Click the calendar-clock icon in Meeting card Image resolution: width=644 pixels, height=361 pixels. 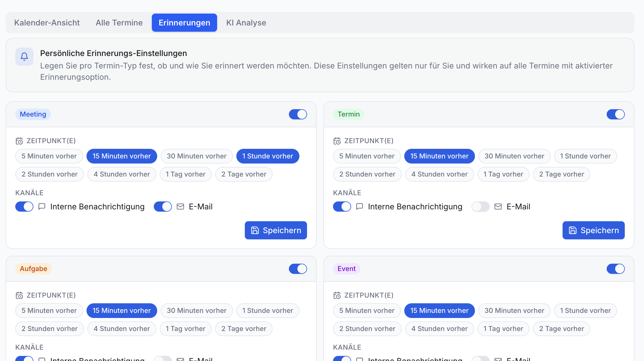point(19,141)
